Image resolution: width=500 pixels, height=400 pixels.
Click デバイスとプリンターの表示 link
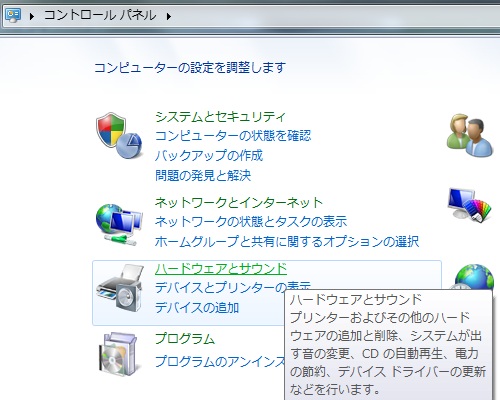(x=233, y=287)
